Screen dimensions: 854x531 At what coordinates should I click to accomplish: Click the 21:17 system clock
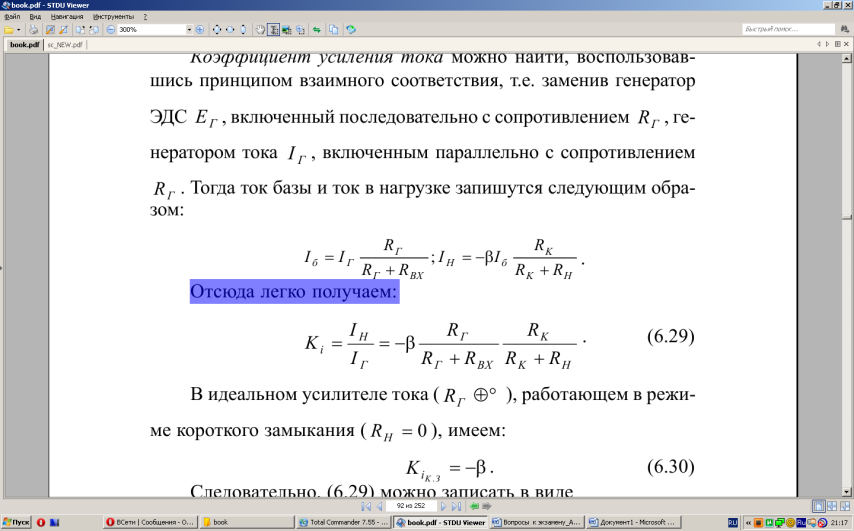point(840,523)
